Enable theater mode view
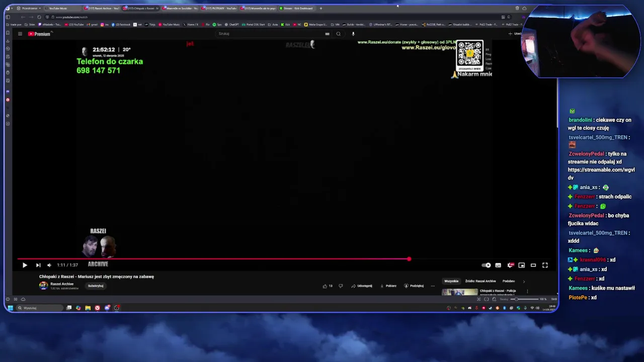 click(x=533, y=265)
